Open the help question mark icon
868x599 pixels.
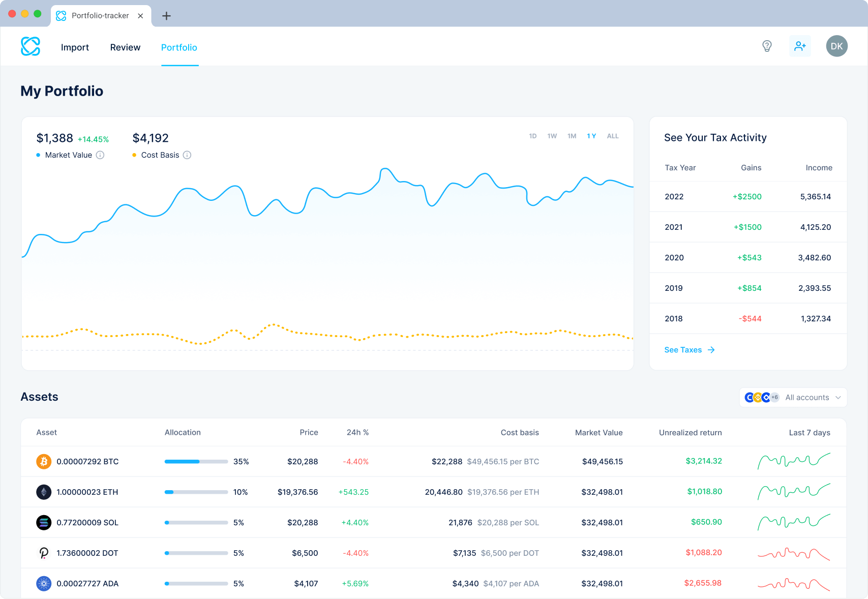(767, 46)
